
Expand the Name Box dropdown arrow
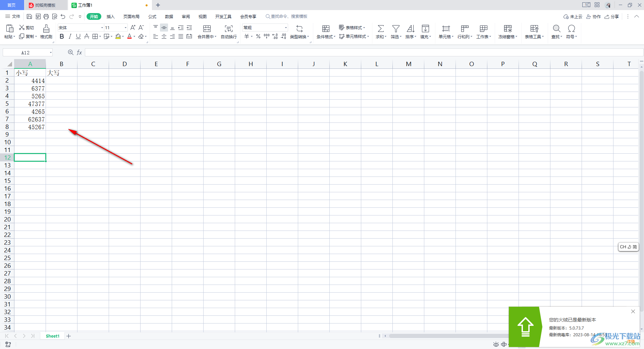(51, 52)
